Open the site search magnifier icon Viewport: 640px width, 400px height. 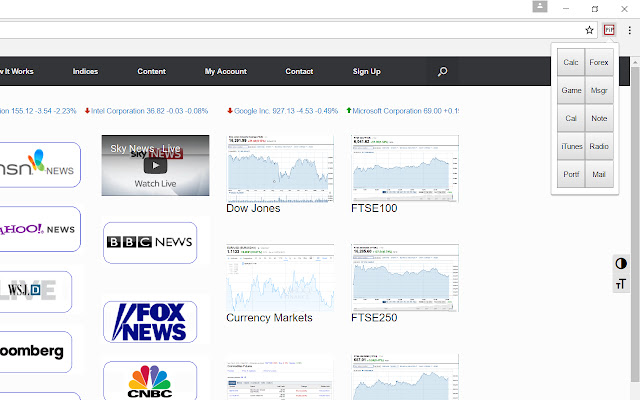point(442,71)
